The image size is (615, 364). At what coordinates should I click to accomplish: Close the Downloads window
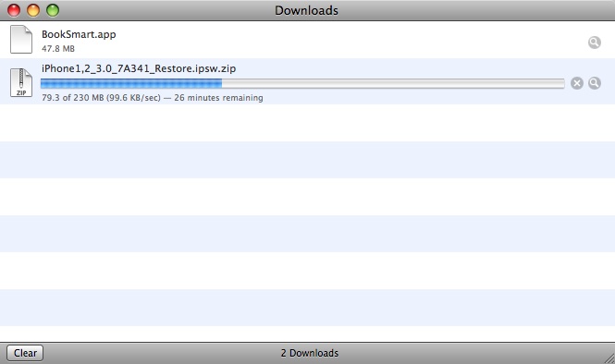14,10
